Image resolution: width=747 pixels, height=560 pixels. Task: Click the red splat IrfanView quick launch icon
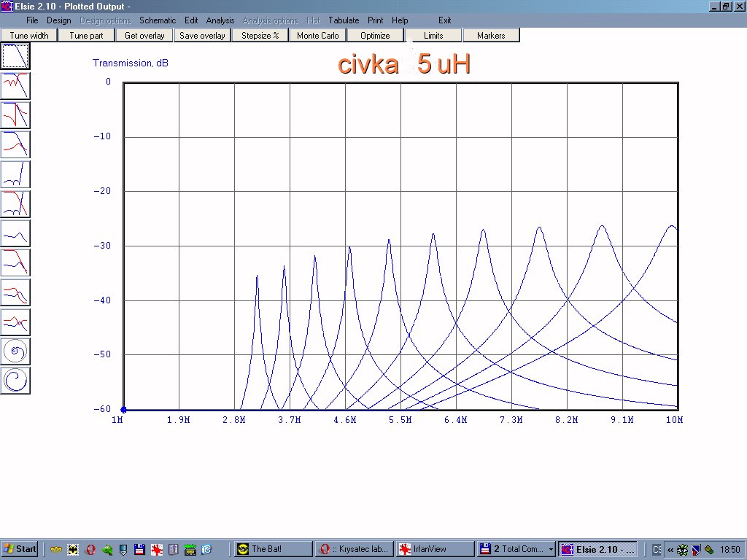157,550
